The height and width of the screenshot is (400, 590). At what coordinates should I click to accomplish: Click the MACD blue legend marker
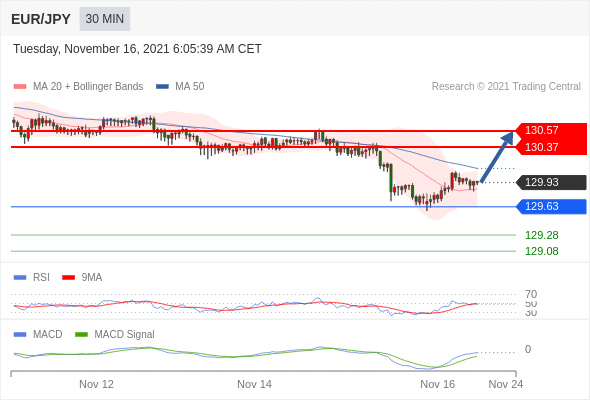click(x=20, y=334)
